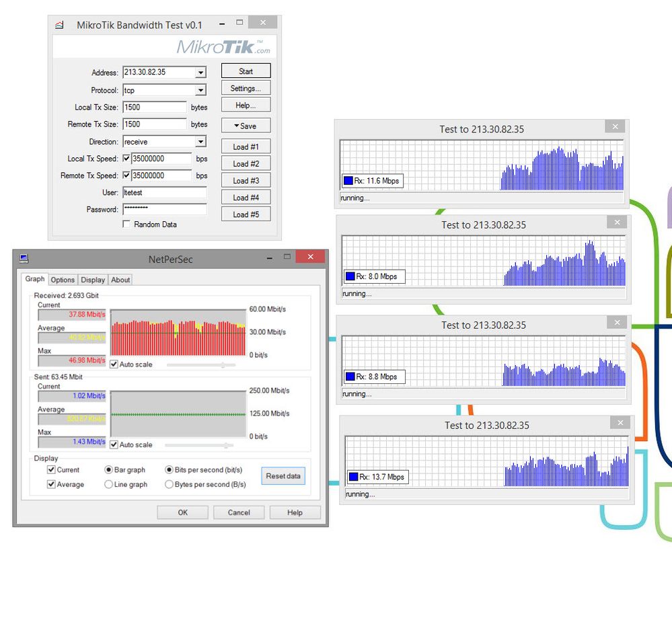Click the blue Rx 11.6 Mbps legend square
This screenshot has height=626, width=672.
(348, 181)
